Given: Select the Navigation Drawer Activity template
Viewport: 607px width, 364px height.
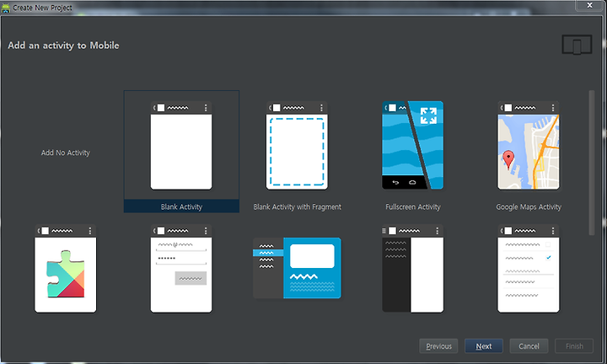Looking at the screenshot, I should pos(412,269).
